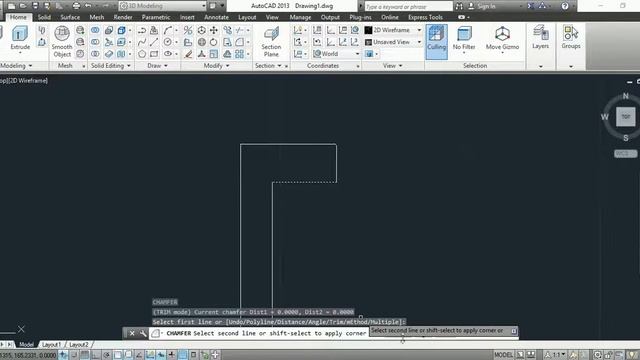The width and height of the screenshot is (640, 360).
Task: Open the annotation scale 1:1 dropdown
Action: [556, 355]
